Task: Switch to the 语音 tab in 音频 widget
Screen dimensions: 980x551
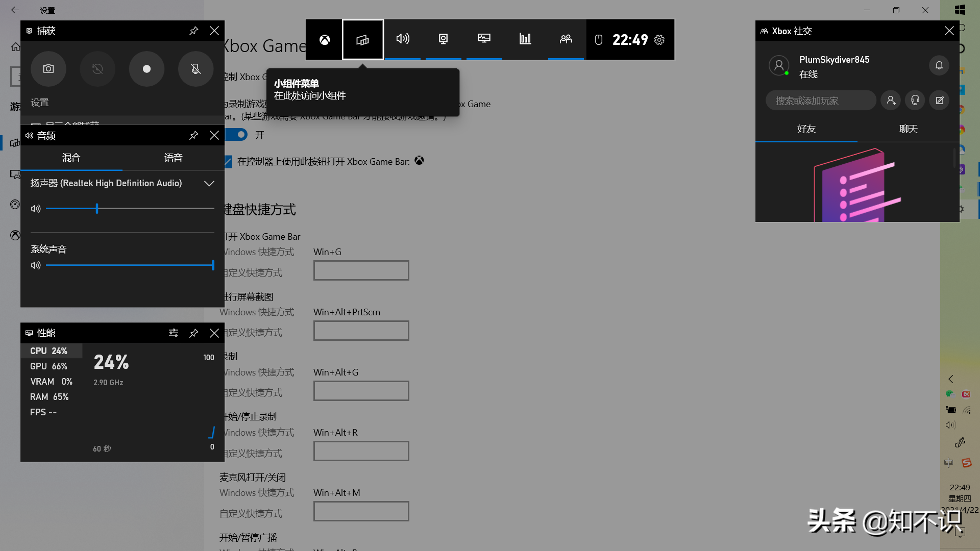Action: coord(173,157)
